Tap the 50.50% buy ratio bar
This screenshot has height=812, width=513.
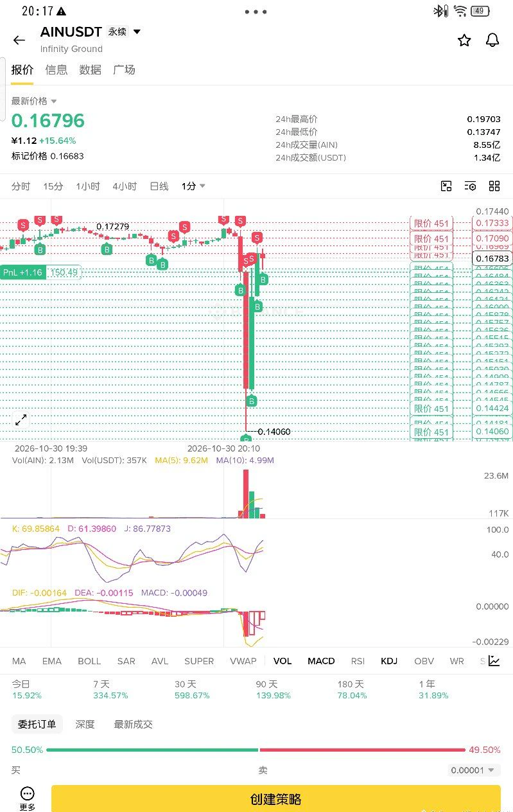152,750
